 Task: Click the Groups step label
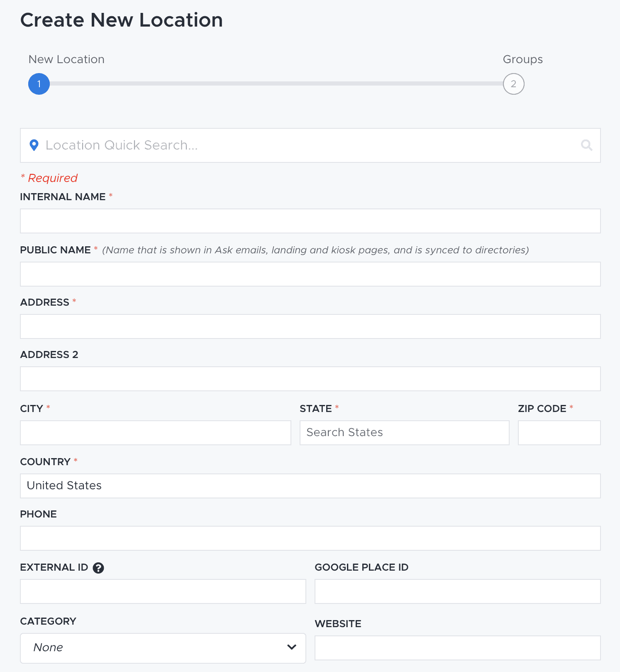coord(522,59)
